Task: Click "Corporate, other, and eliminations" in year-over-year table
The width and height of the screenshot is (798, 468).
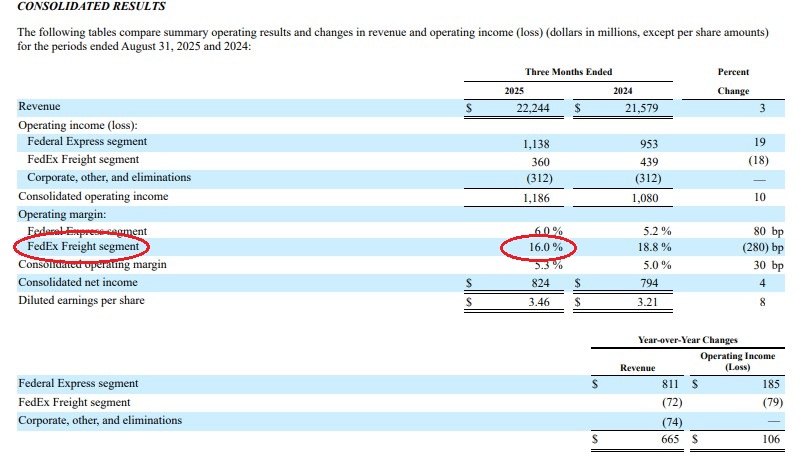Action: 100,420
